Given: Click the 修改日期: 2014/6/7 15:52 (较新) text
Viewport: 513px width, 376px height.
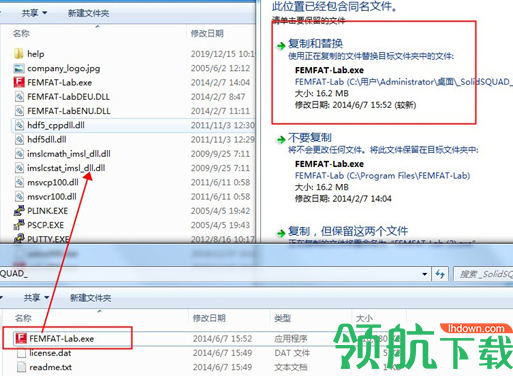Looking at the screenshot, I should point(355,105).
